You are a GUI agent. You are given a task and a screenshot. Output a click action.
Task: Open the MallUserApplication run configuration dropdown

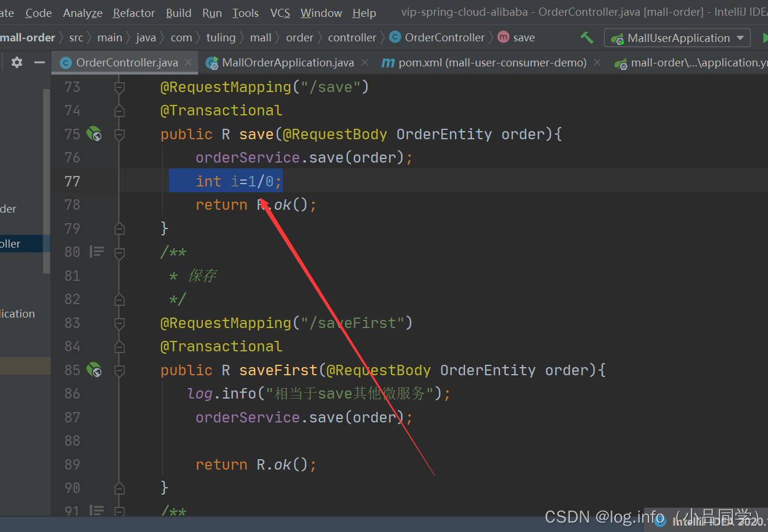point(678,38)
